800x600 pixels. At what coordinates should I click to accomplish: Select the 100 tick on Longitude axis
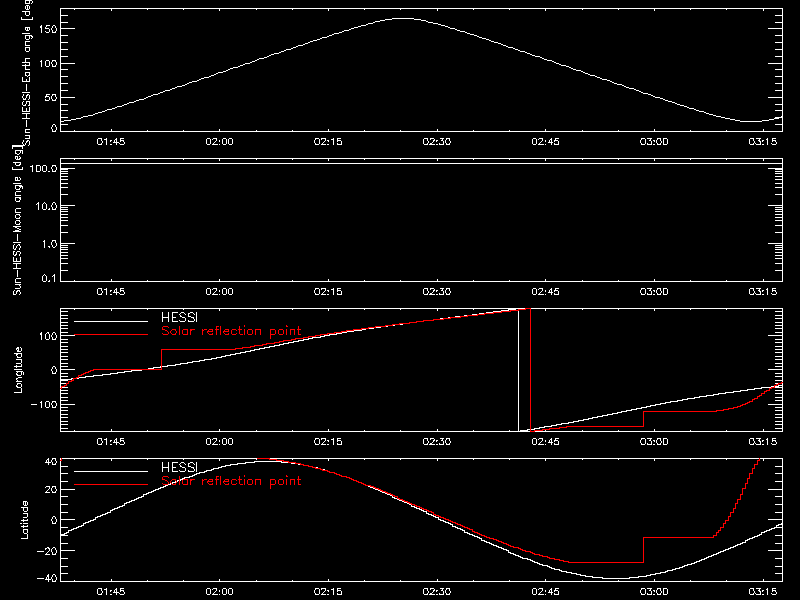pyautogui.click(x=48, y=336)
